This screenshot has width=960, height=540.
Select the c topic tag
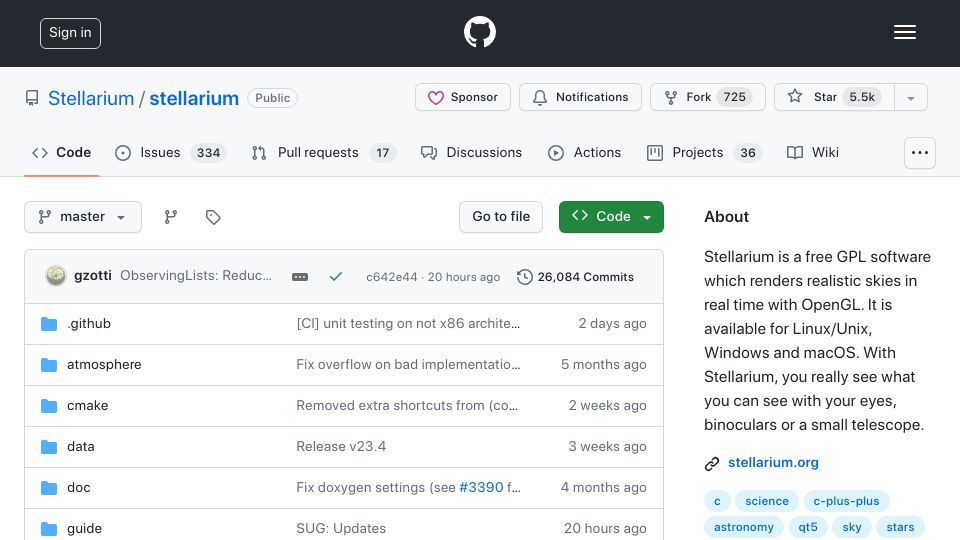coord(717,501)
